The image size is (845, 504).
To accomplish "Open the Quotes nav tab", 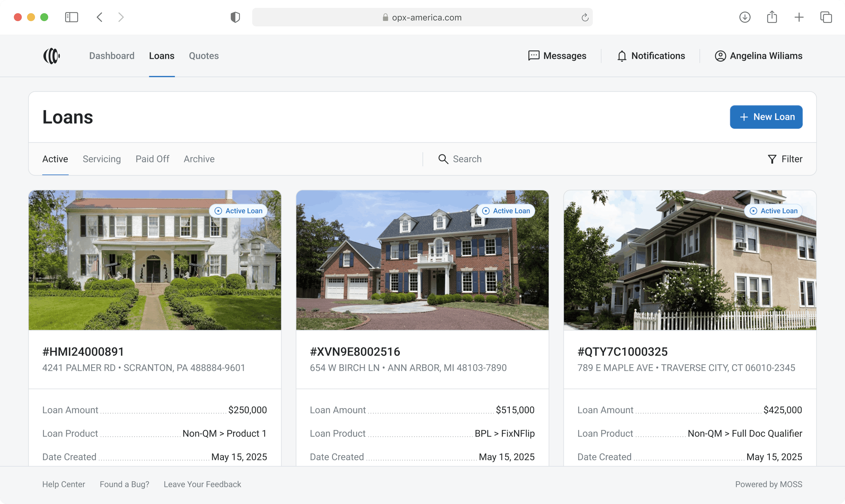I will click(204, 56).
